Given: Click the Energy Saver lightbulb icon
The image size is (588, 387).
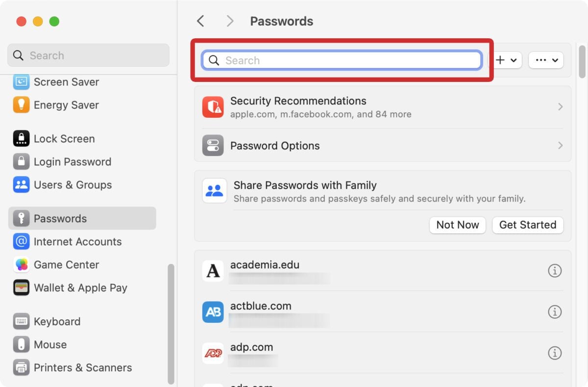Looking at the screenshot, I should 21,104.
